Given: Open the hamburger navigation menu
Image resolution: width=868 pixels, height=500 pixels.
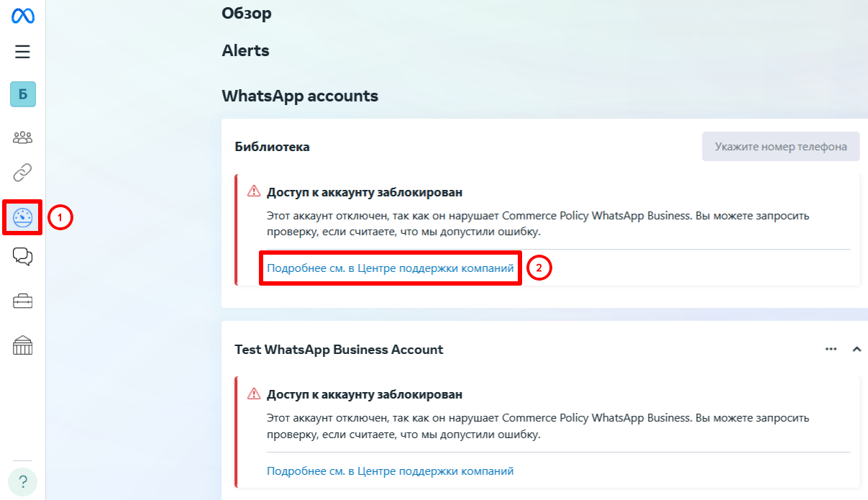Looking at the screenshot, I should (22, 52).
